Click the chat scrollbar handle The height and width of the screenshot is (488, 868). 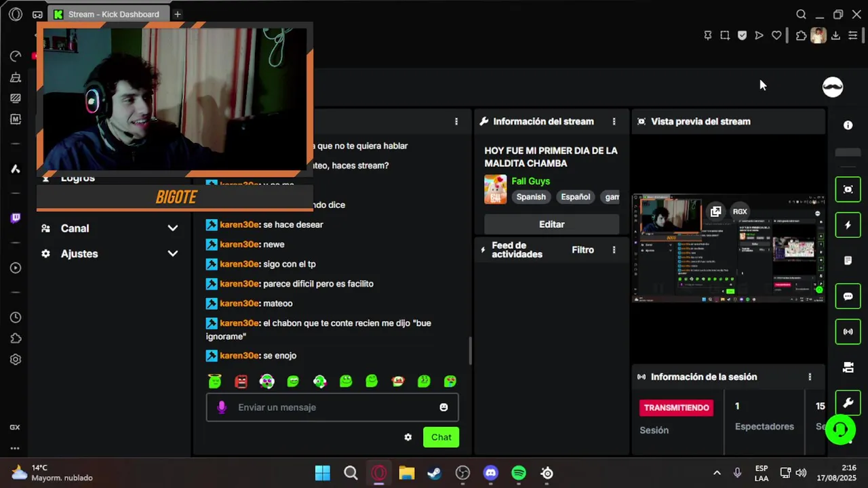(x=470, y=351)
